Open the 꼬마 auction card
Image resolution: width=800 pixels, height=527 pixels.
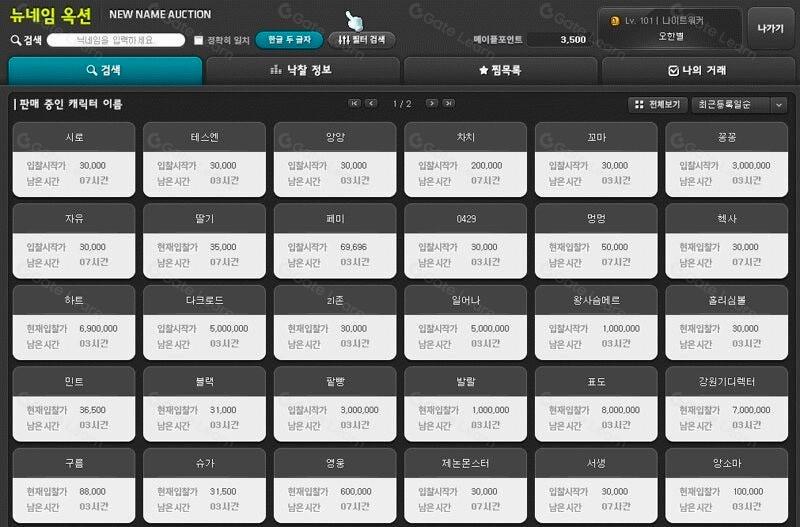point(596,159)
